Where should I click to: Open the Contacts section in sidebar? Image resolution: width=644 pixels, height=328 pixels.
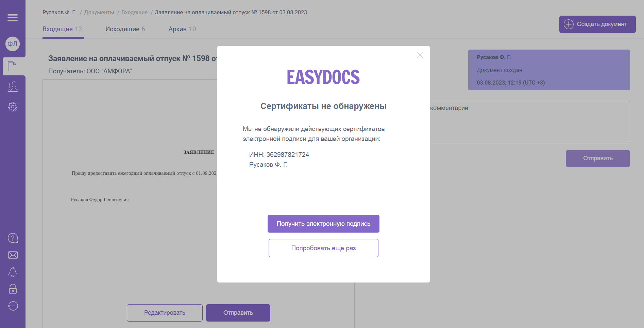13,87
